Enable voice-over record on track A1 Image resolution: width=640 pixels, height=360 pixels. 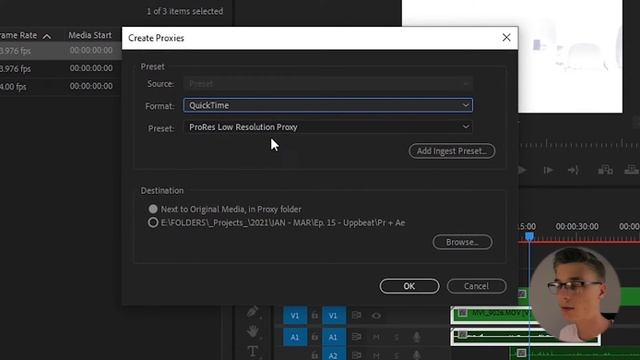tap(416, 337)
